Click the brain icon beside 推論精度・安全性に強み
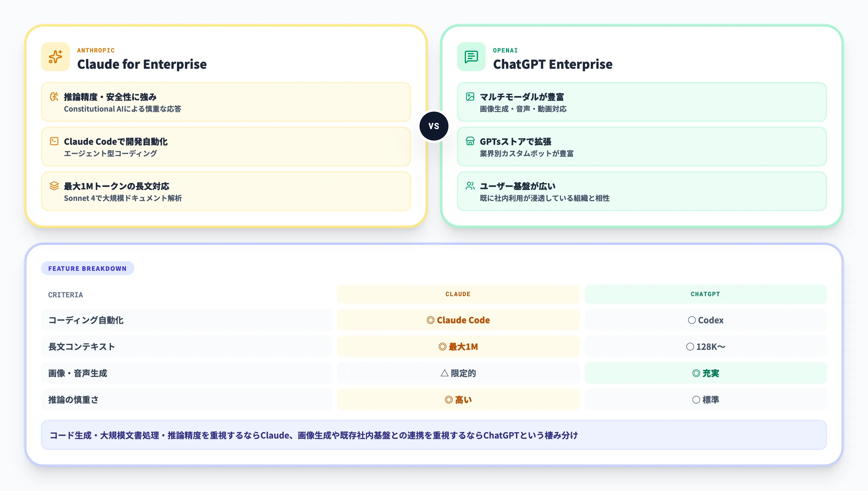The image size is (868, 491). click(54, 97)
